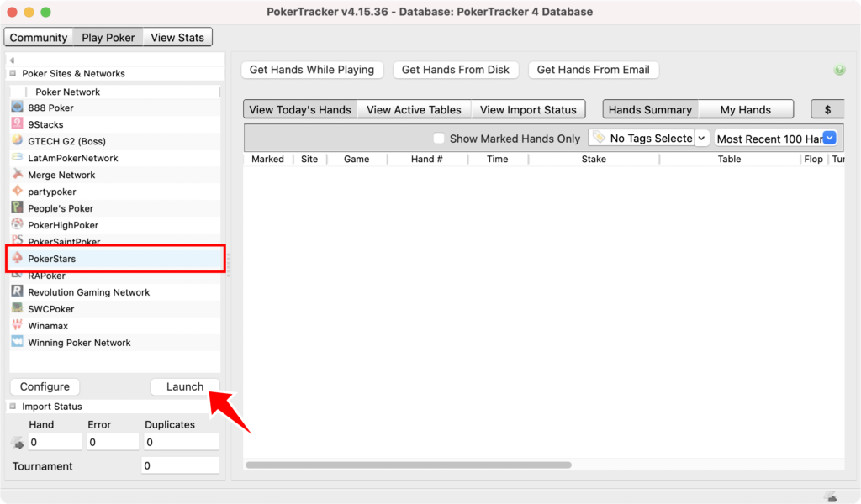
Task: Click the partypoker diamond icon
Action: [17, 191]
